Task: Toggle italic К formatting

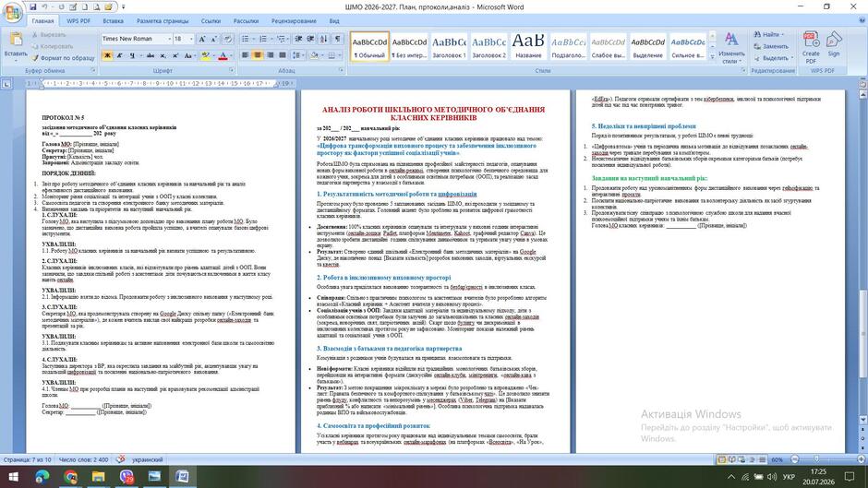Action: 119,56
